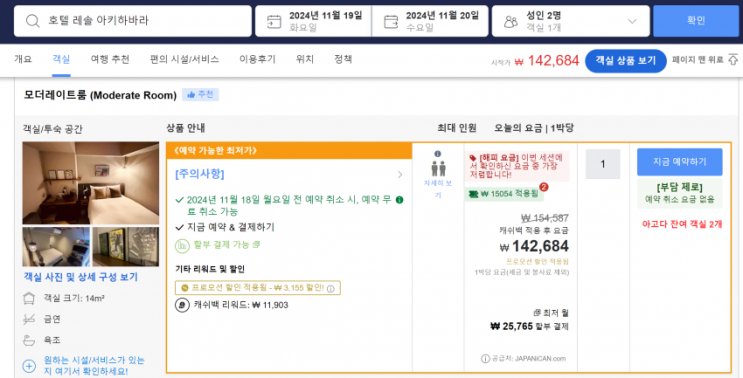The image size is (743, 378).
Task: Click the 지금 예약하기 button
Action: coord(680,162)
